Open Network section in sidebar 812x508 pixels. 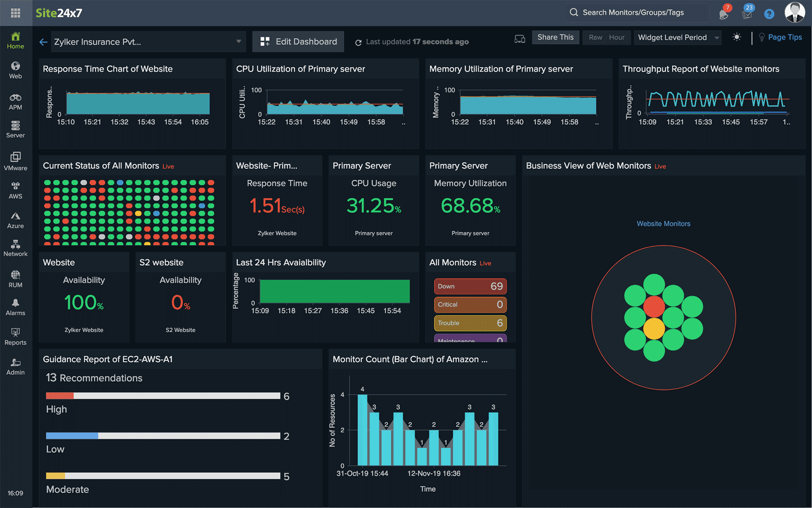click(x=15, y=248)
